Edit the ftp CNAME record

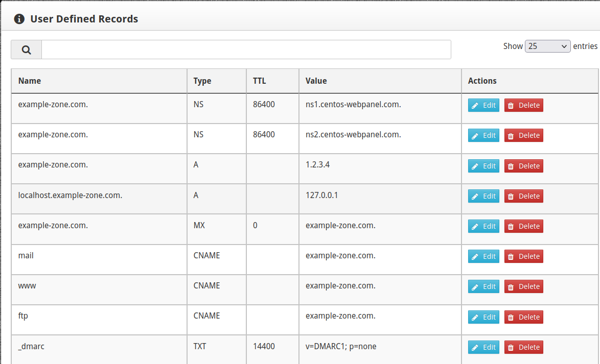coord(483,317)
